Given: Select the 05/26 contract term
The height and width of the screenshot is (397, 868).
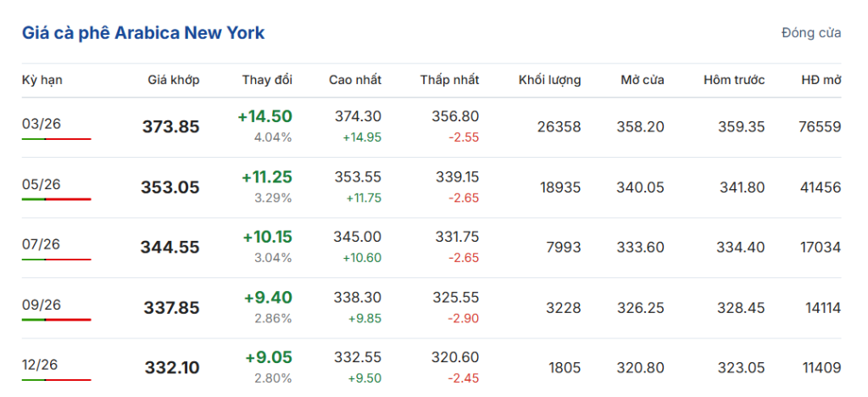Looking at the screenshot, I should (x=42, y=184).
